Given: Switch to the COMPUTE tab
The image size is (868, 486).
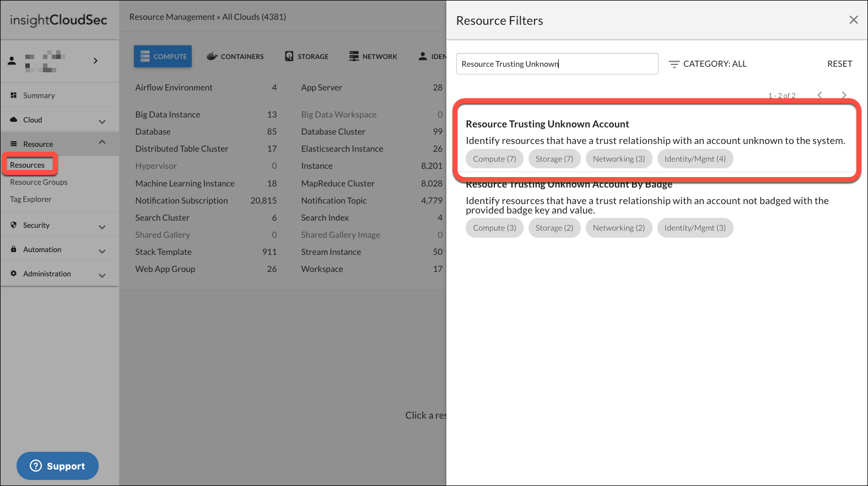Looking at the screenshot, I should point(163,56).
